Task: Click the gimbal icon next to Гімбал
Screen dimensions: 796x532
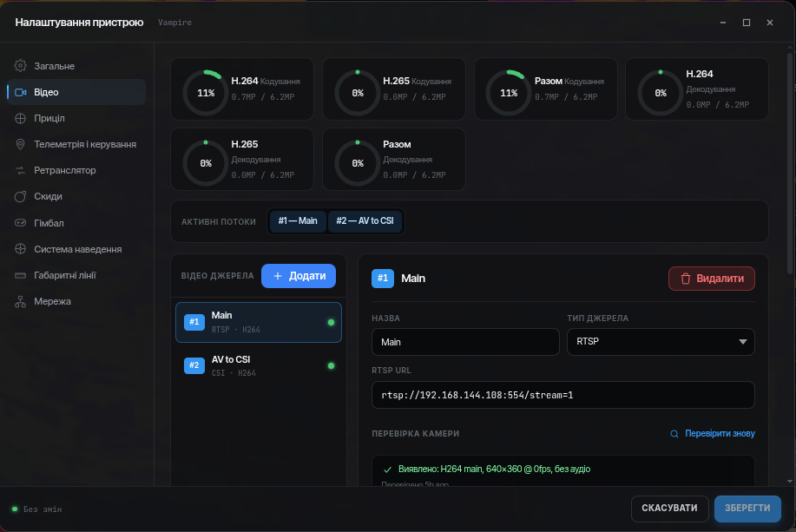Action: click(x=20, y=223)
